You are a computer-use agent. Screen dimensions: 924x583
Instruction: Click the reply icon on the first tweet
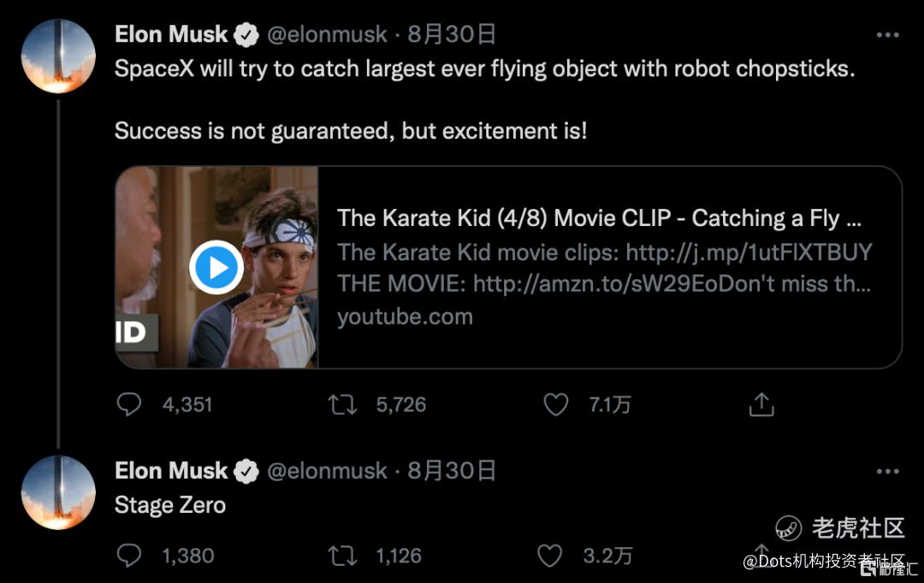pyautogui.click(x=128, y=404)
